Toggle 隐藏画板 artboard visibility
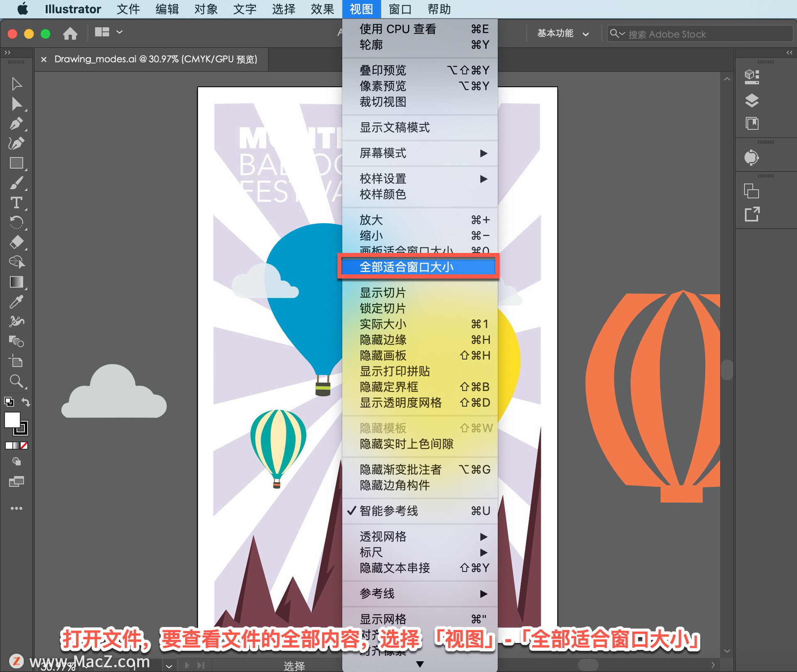 click(x=420, y=356)
